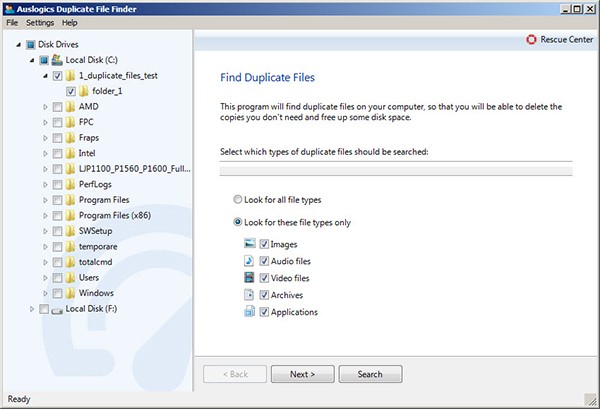Click the Video files film icon
600x409 pixels.
pos(250,278)
